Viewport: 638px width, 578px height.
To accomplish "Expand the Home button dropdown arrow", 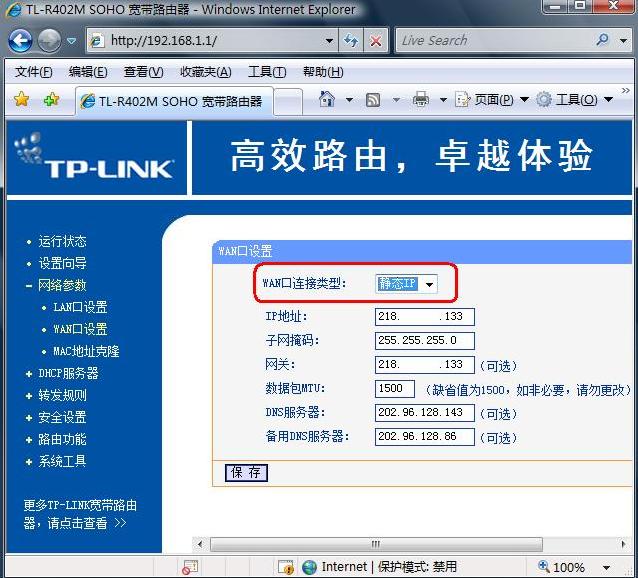I will pos(349,100).
